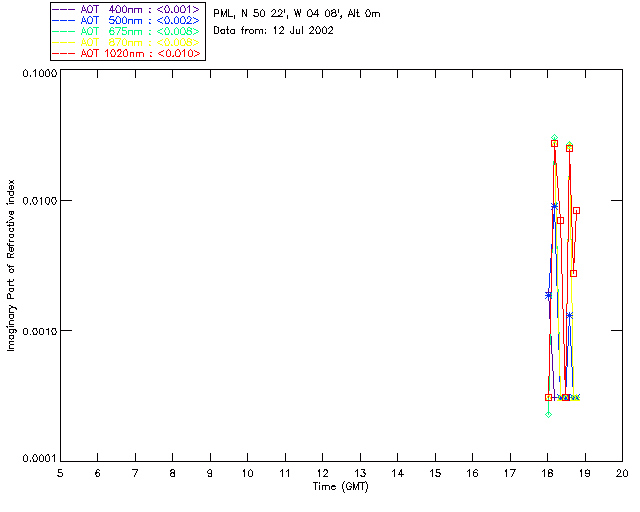640x512 pixels.
Task: Click the 0.0010 y-axis tick label
Action: click(x=37, y=330)
